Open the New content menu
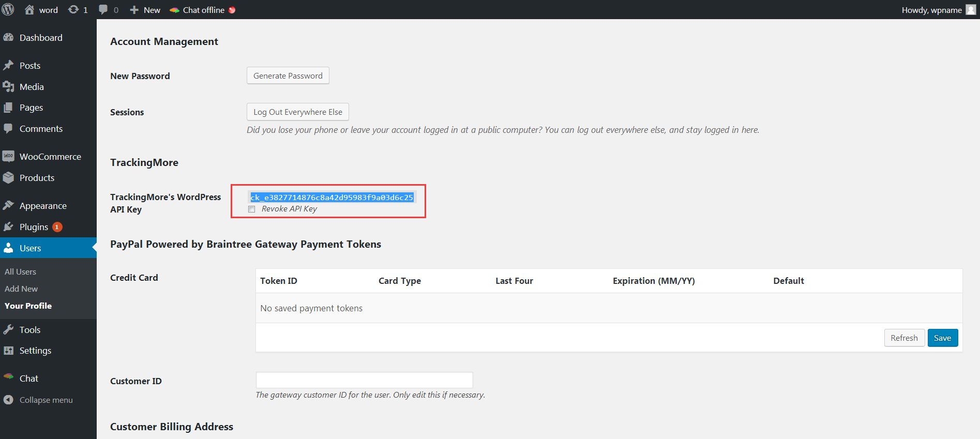This screenshot has height=439, width=980. pyautogui.click(x=145, y=10)
